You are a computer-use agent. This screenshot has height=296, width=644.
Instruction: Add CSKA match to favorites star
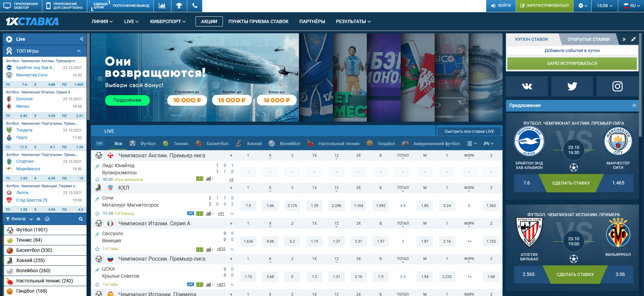coord(97,284)
